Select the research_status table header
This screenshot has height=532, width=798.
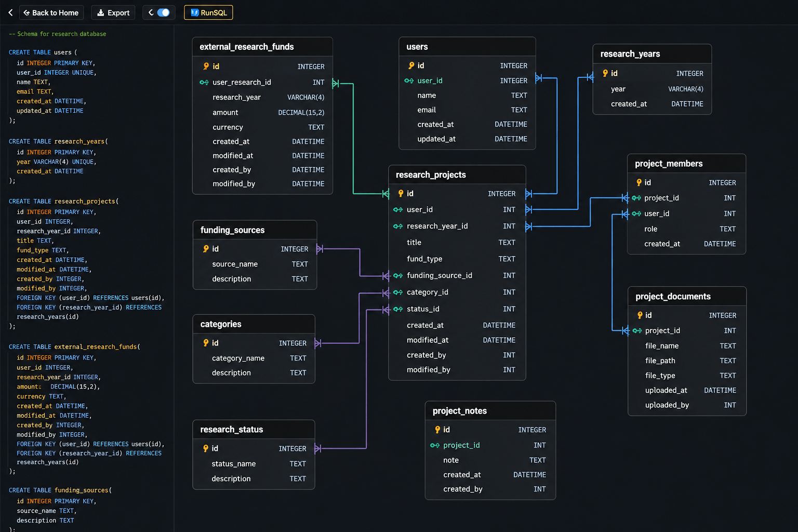[254, 430]
